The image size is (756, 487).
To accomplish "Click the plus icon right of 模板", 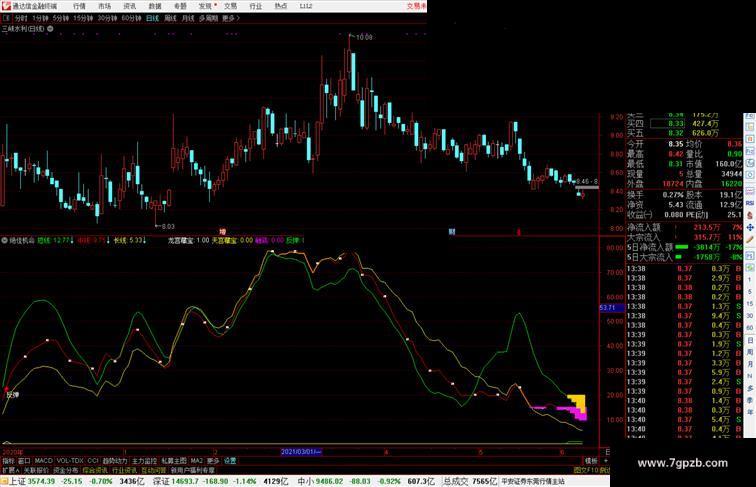I will click(x=606, y=460).
